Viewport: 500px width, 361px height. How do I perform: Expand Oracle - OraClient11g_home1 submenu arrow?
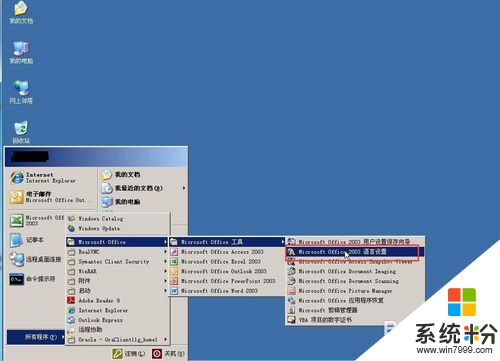coord(166,340)
